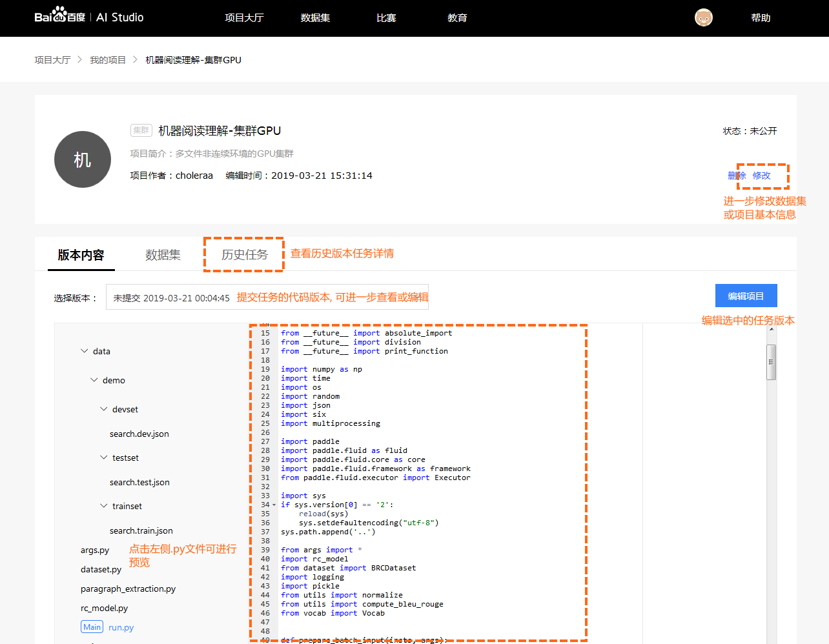Open the 数据集 navigation menu item
The height and width of the screenshot is (644, 829).
pyautogui.click(x=315, y=18)
